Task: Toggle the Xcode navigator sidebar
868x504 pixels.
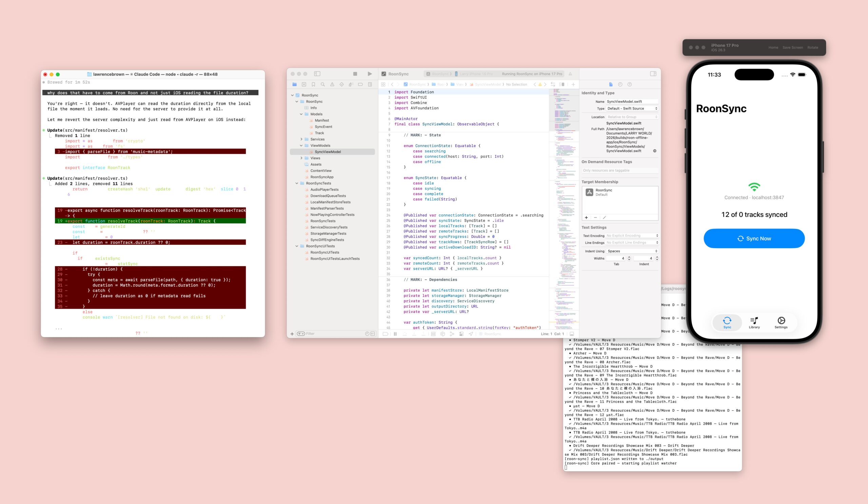Action: pos(317,74)
